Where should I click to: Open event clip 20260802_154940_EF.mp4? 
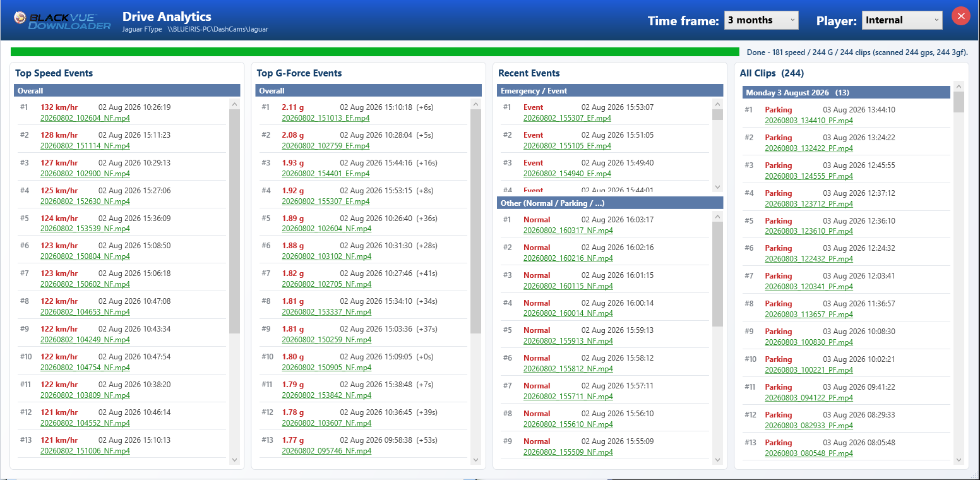pyautogui.click(x=567, y=174)
